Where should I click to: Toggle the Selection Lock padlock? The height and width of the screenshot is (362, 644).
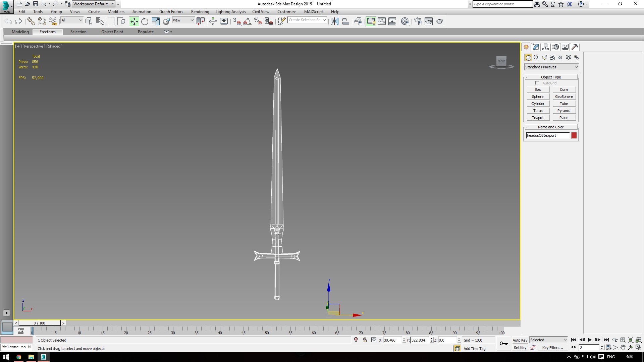(x=365, y=340)
